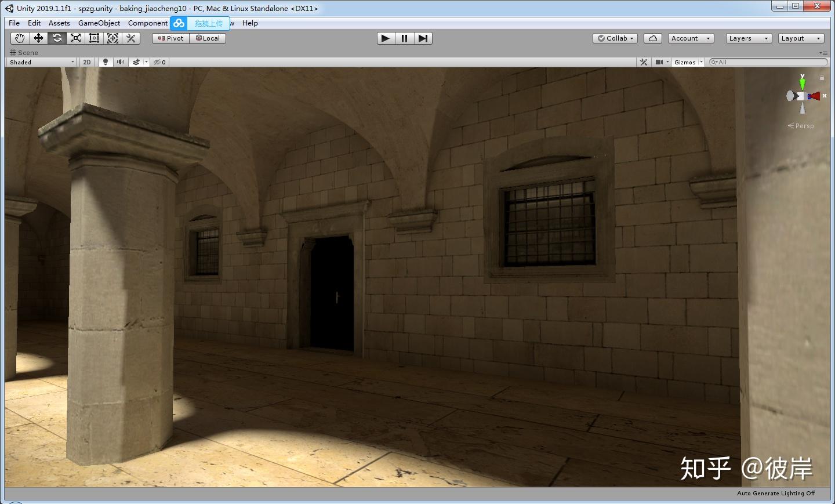Click the gray left-side axis gizmo cone
The image size is (835, 504).
pos(791,96)
